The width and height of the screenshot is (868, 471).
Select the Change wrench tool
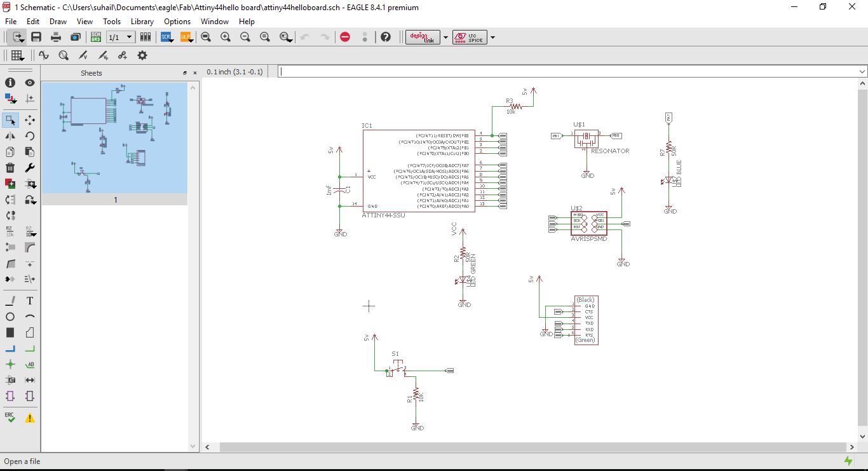click(x=30, y=168)
